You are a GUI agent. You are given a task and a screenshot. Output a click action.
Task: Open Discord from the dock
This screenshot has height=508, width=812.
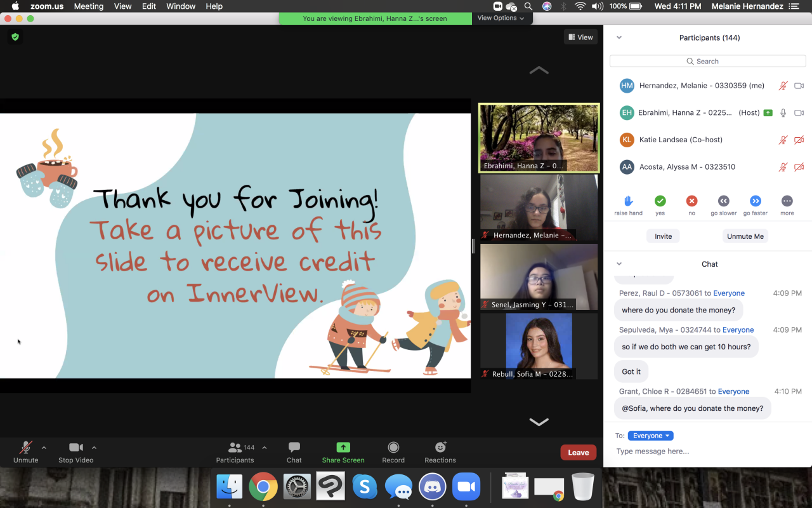coord(433,487)
